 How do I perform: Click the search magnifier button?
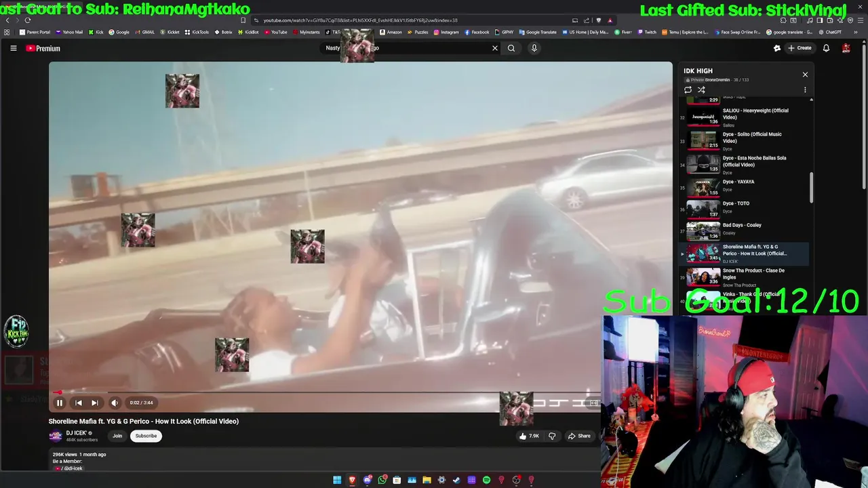[x=511, y=48]
